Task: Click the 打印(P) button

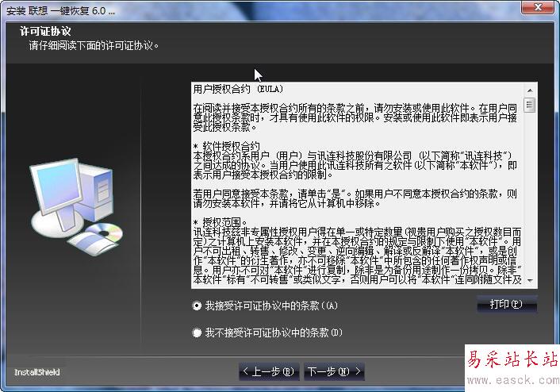Action: pos(507,305)
